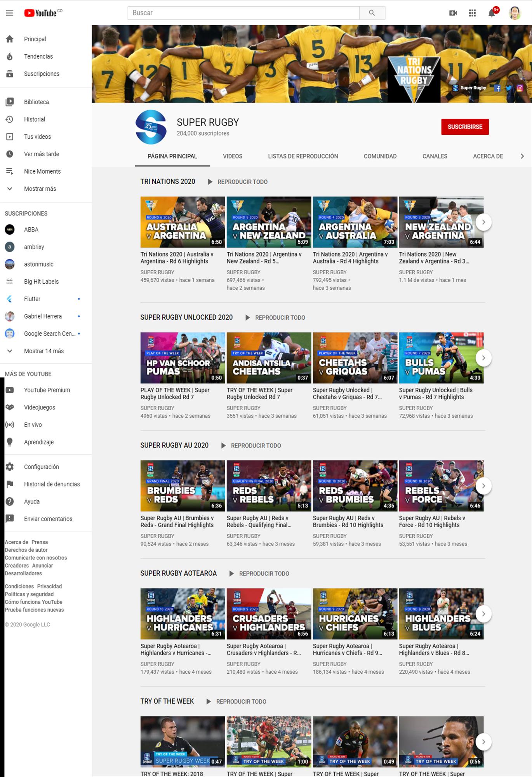Viewport: 532px width, 777px height.
Task: Click the Super Rugby channel logo
Action: (151, 127)
